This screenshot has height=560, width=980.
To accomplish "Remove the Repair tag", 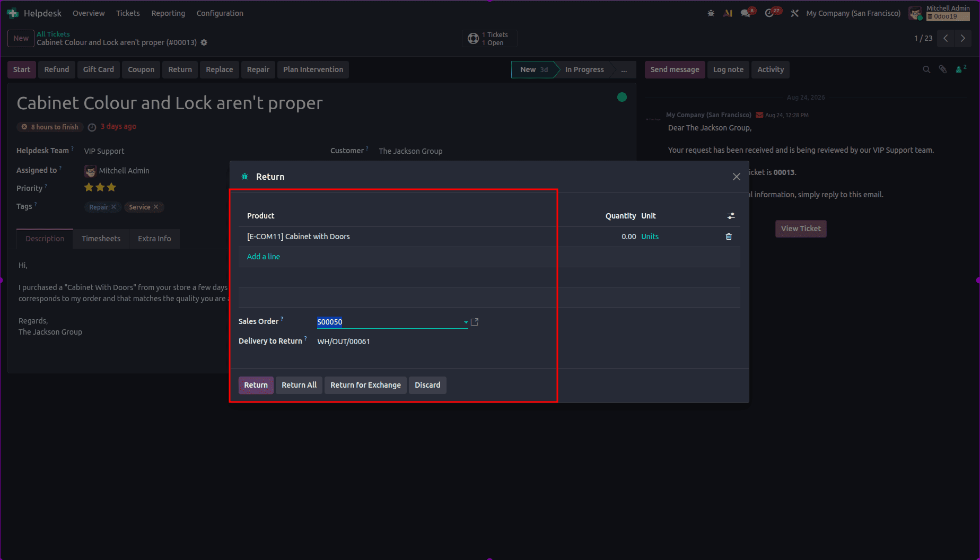I will click(x=113, y=207).
